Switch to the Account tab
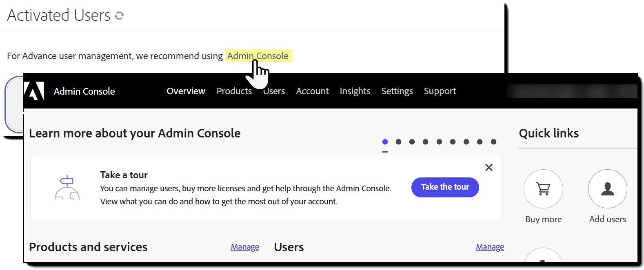 click(312, 91)
